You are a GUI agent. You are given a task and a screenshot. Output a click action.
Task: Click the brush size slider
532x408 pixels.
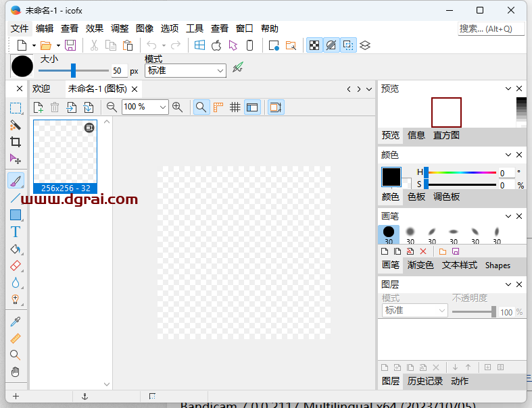tap(74, 70)
